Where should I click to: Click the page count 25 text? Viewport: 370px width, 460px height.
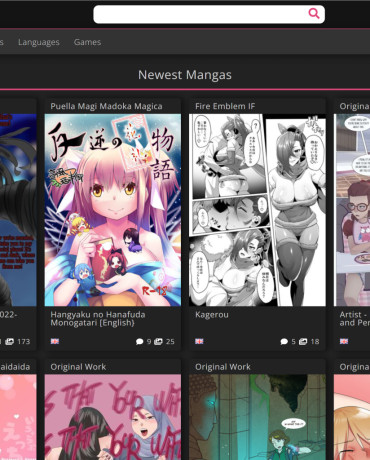pyautogui.click(x=170, y=341)
